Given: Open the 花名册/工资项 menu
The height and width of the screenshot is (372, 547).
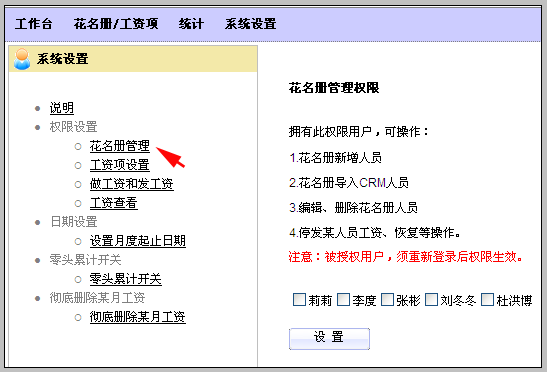Looking at the screenshot, I should click(115, 24).
